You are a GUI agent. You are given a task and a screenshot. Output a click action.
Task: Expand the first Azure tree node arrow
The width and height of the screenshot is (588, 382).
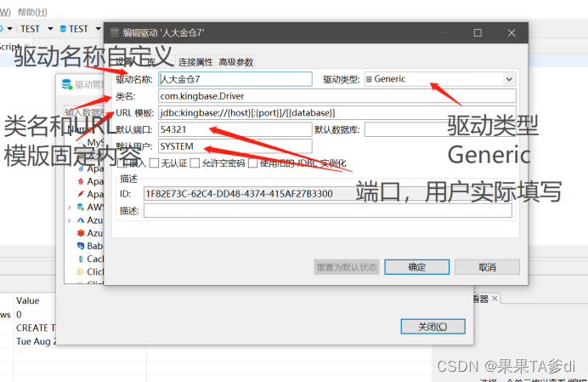point(70,220)
